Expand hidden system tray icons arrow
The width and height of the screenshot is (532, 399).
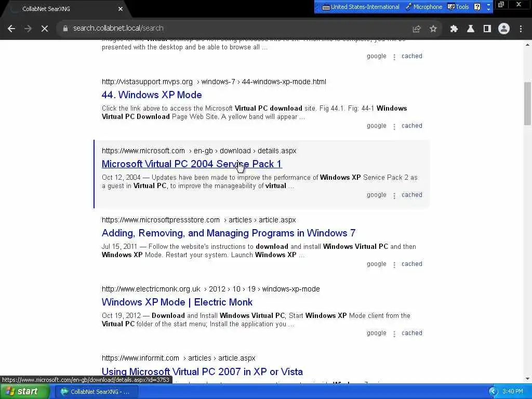[x=493, y=392]
